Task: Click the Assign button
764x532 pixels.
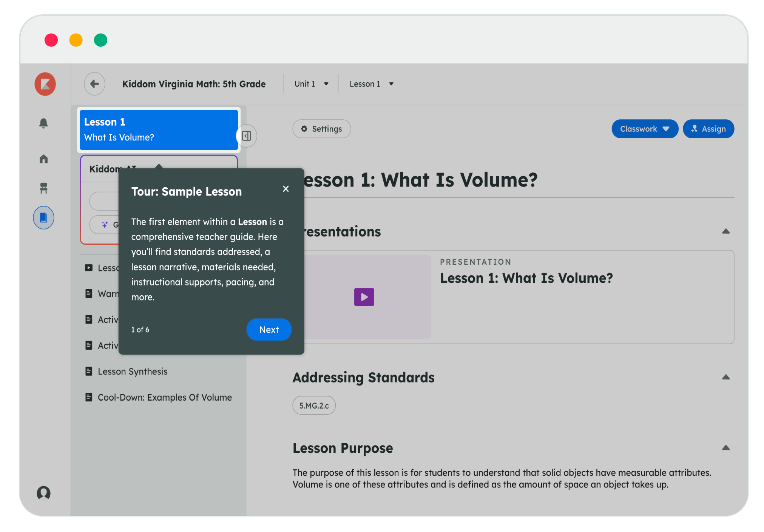Action: (x=708, y=129)
